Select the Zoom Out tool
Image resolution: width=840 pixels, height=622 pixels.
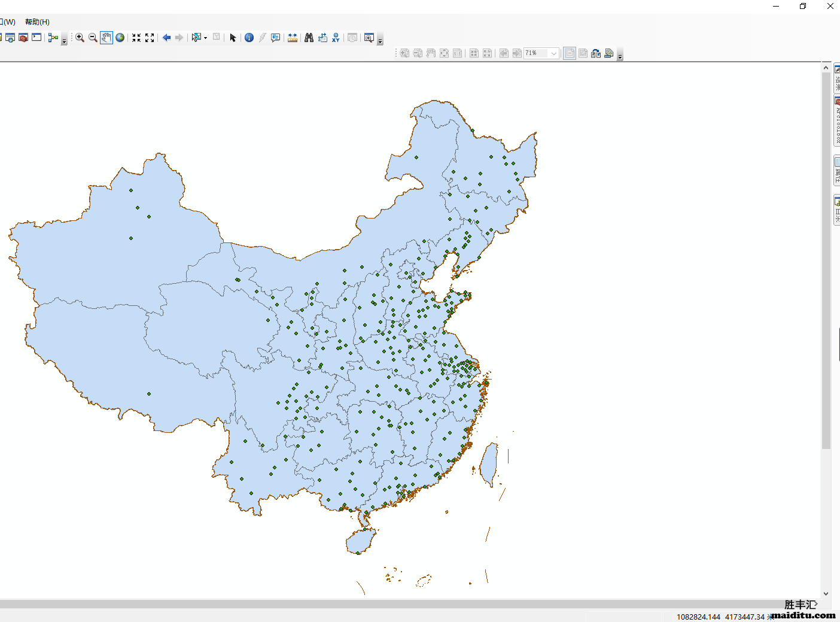(x=93, y=38)
